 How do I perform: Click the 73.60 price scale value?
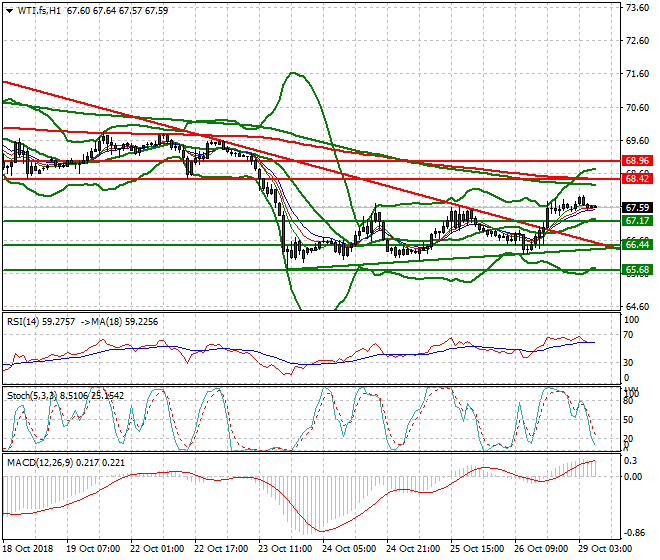637,8
